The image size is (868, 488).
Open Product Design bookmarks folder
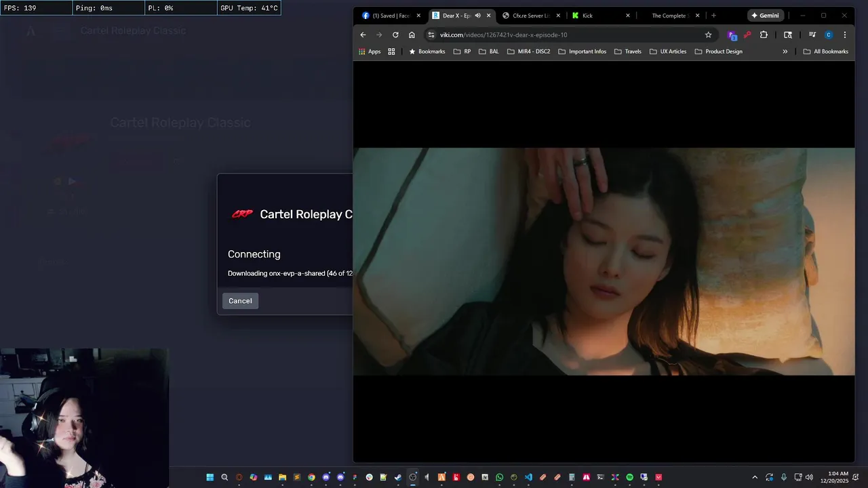(718, 52)
